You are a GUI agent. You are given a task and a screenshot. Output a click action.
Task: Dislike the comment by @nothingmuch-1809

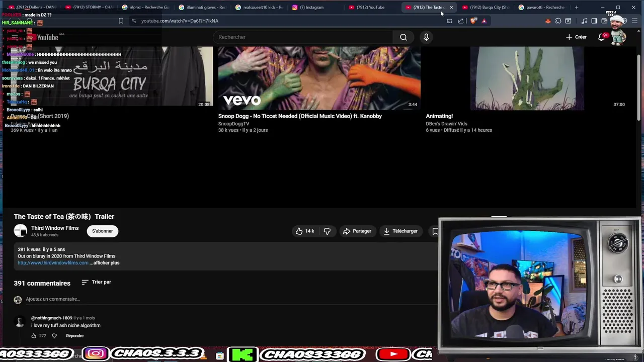(x=54, y=336)
